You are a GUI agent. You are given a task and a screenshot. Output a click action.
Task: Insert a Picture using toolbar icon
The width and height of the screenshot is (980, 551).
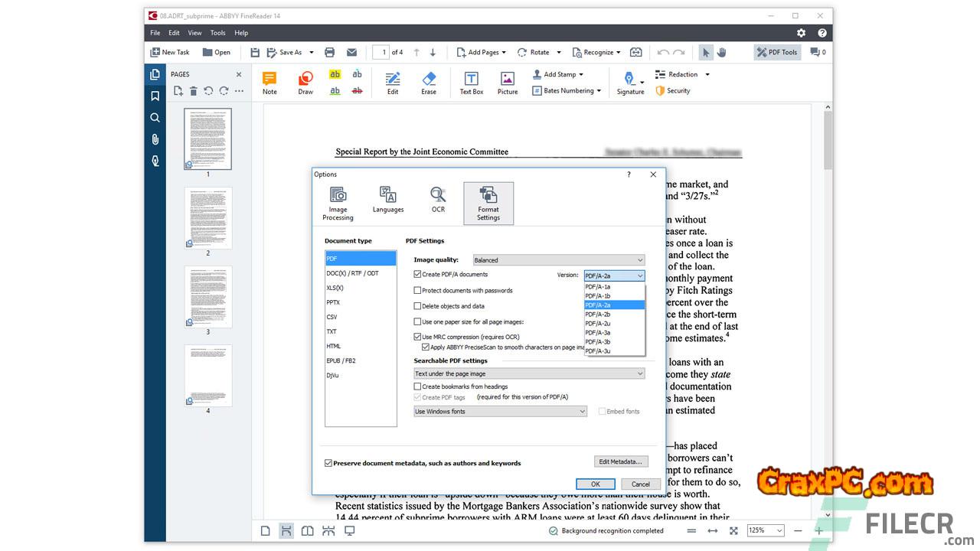(507, 83)
